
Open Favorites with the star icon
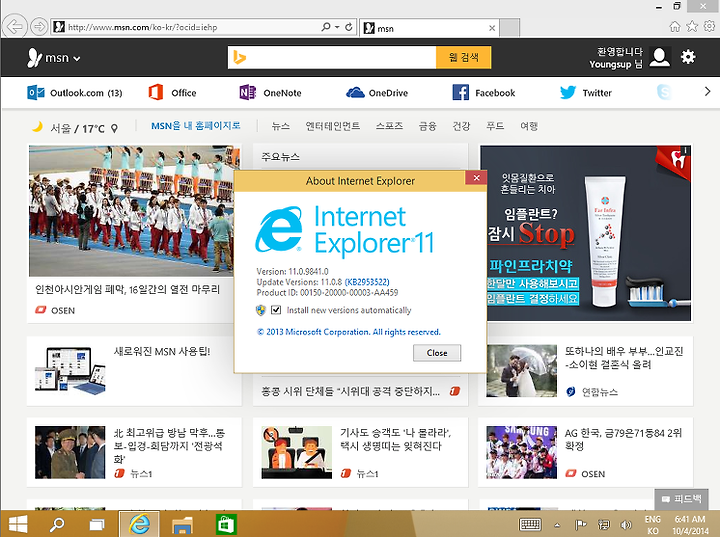(692, 26)
